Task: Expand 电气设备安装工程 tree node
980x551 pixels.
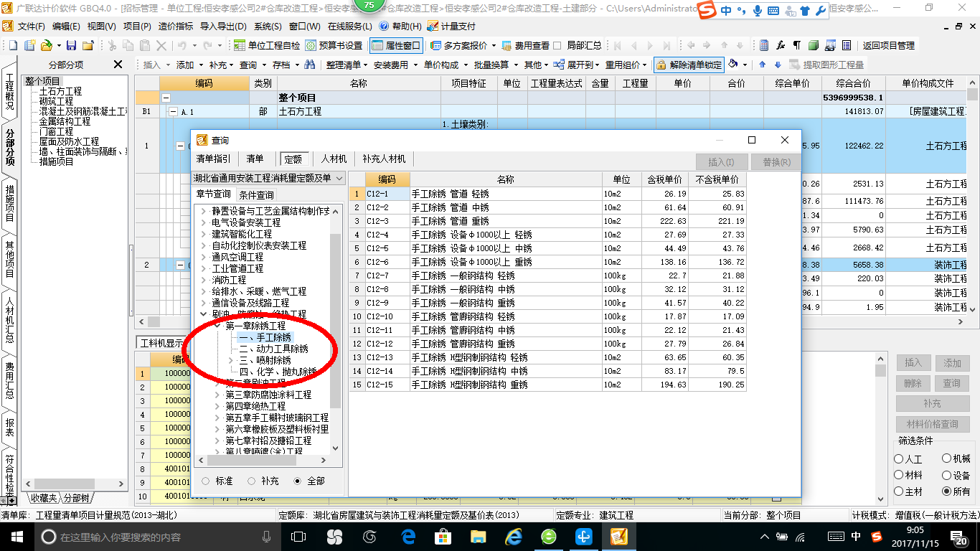Action: pyautogui.click(x=204, y=222)
